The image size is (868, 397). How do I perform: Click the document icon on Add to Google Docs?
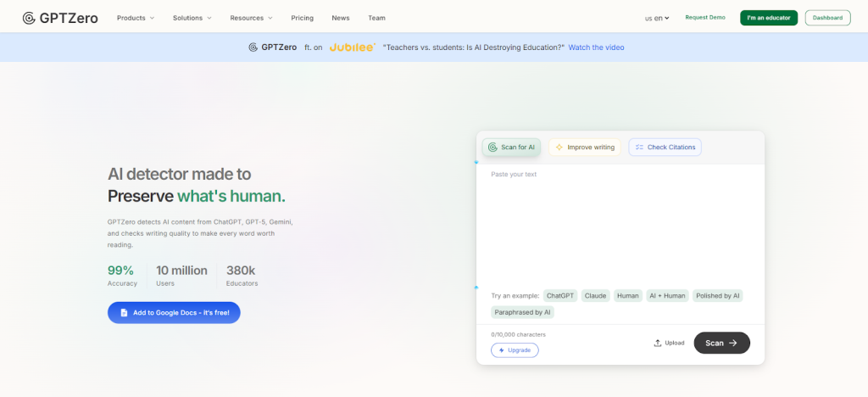click(124, 312)
